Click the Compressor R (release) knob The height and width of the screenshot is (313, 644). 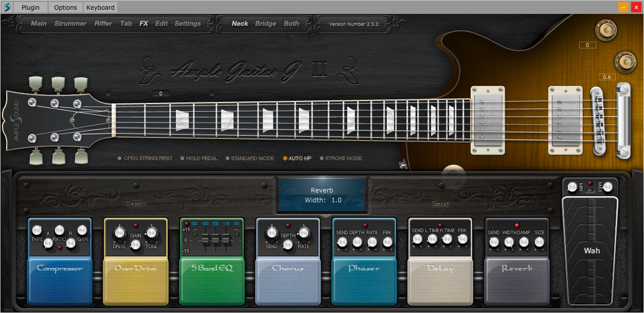(x=71, y=242)
